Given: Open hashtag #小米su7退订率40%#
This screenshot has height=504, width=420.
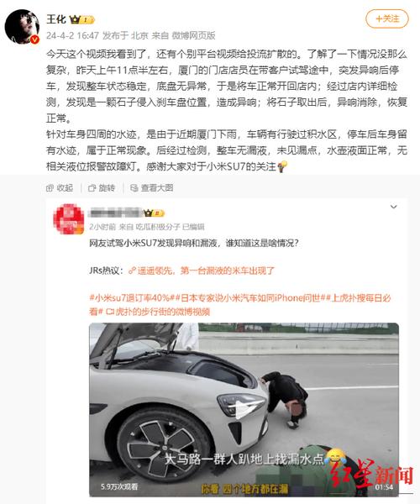Looking at the screenshot, I should pyautogui.click(x=132, y=298).
